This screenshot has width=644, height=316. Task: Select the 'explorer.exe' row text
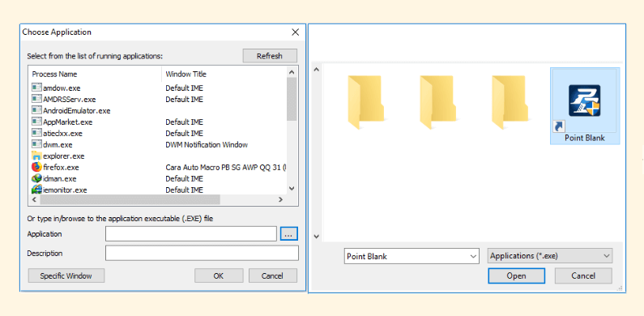pyautogui.click(x=64, y=156)
